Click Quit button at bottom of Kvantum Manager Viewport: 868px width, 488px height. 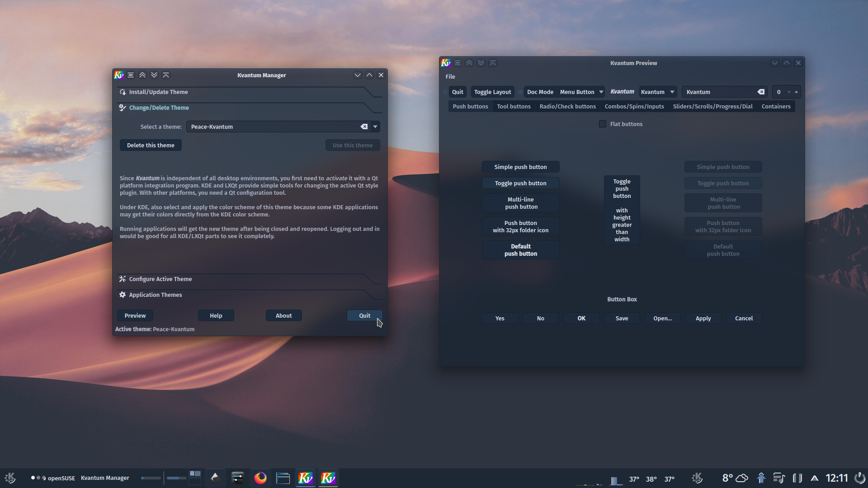[x=364, y=315]
